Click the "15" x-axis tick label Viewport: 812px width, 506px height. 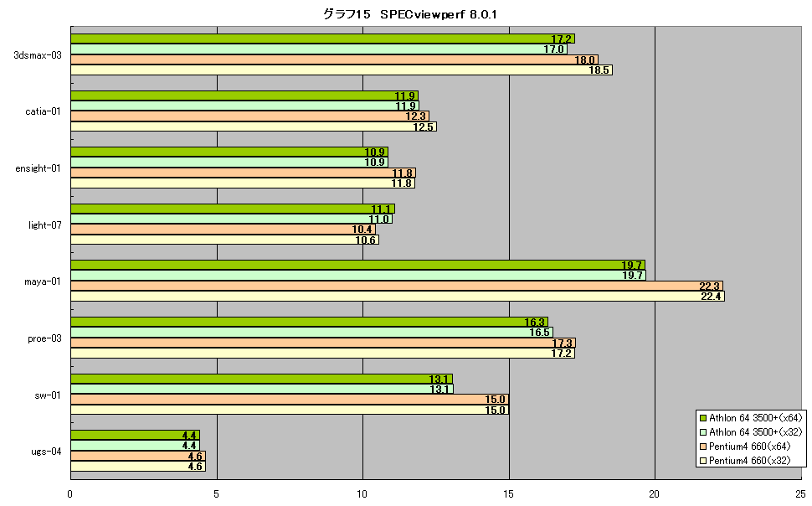click(x=508, y=494)
